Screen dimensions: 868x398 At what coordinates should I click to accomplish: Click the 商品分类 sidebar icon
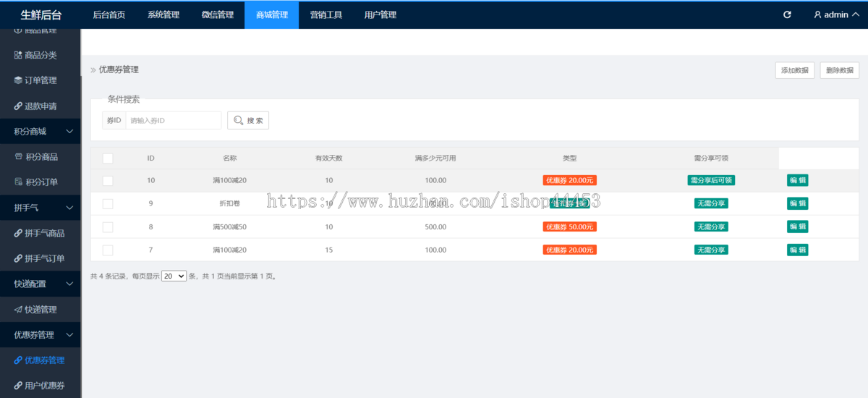pyautogui.click(x=18, y=55)
